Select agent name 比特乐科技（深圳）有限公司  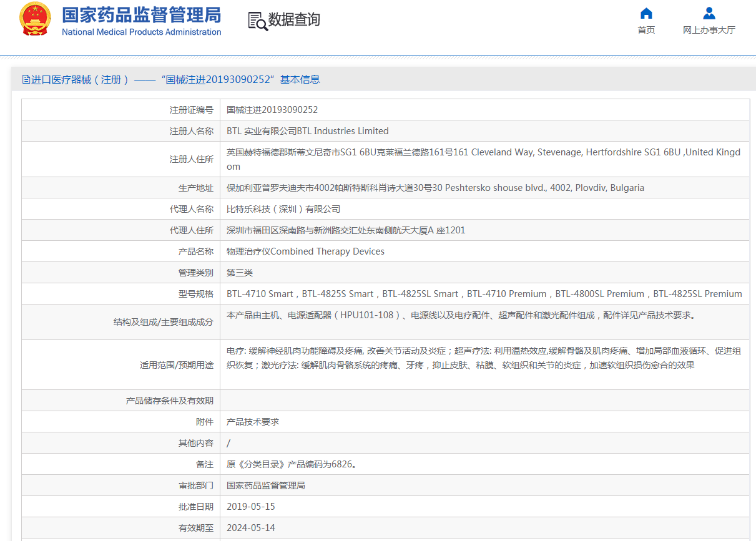pos(283,209)
